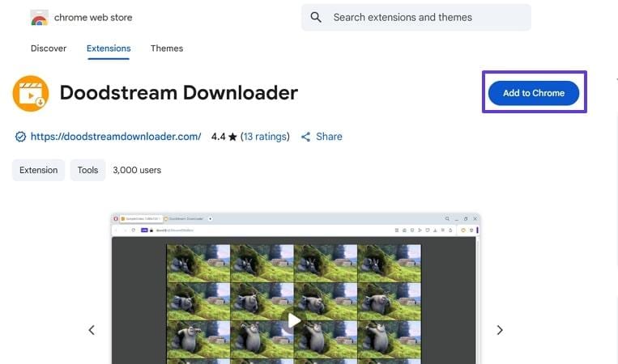
Task: Click the Chrome Web Store rainbow logo
Action: click(39, 18)
